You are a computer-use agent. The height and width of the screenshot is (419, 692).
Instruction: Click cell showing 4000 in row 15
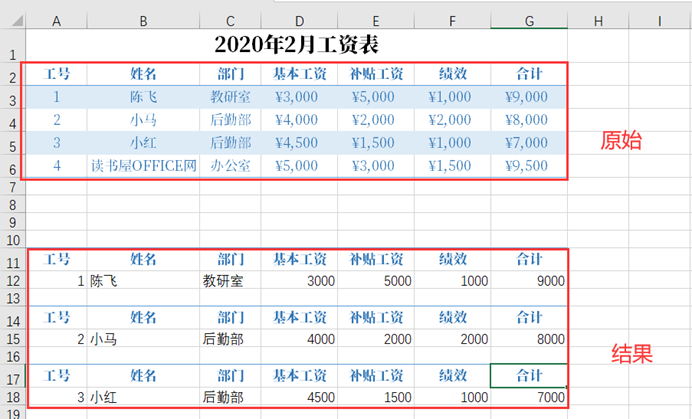pyautogui.click(x=299, y=339)
